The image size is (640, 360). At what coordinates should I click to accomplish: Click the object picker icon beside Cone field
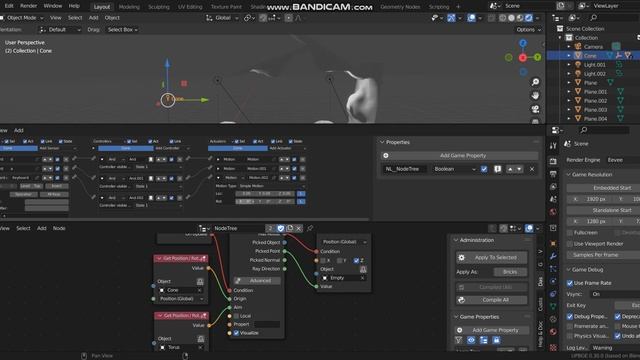click(x=200, y=282)
